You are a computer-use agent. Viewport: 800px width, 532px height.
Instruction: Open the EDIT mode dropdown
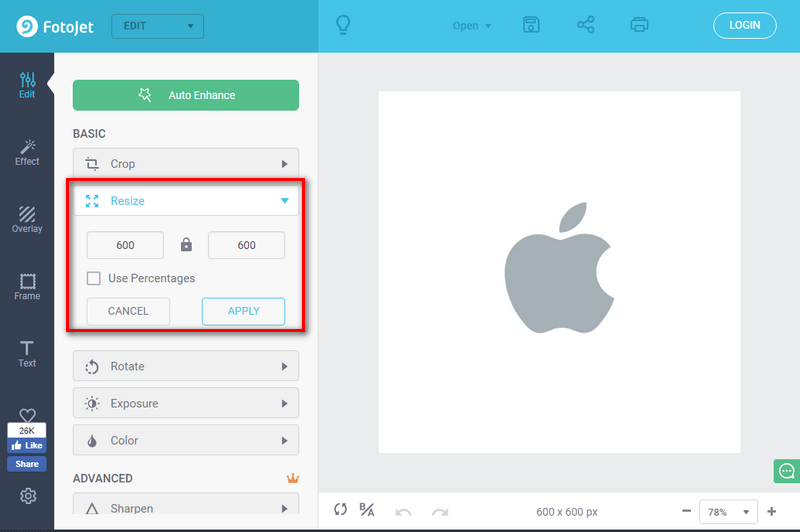point(158,26)
